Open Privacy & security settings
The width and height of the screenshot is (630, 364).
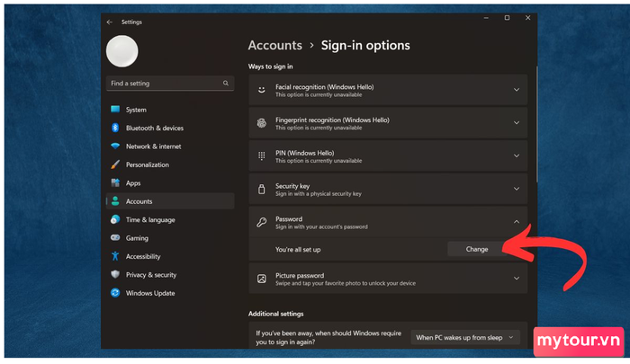pyautogui.click(x=170, y=275)
